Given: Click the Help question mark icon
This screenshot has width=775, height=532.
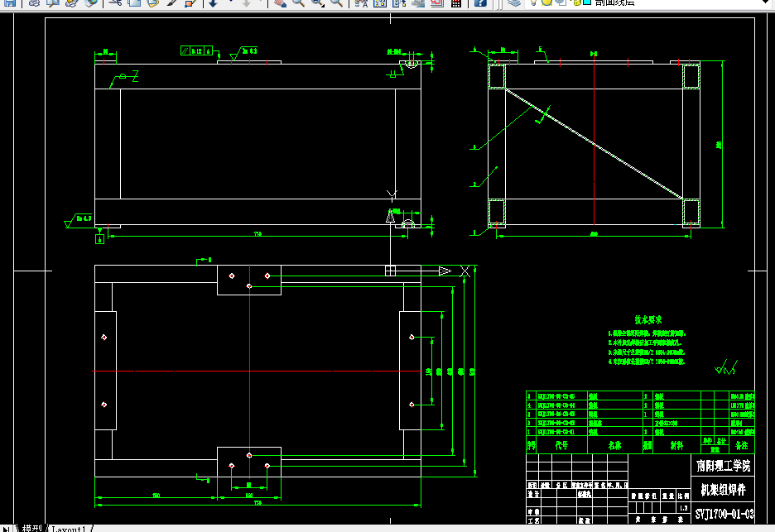Looking at the screenshot, I should click(x=480, y=2).
